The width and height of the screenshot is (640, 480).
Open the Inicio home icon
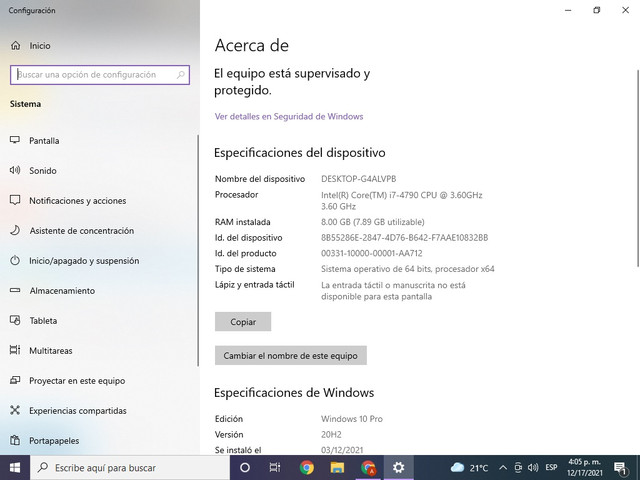point(16,45)
